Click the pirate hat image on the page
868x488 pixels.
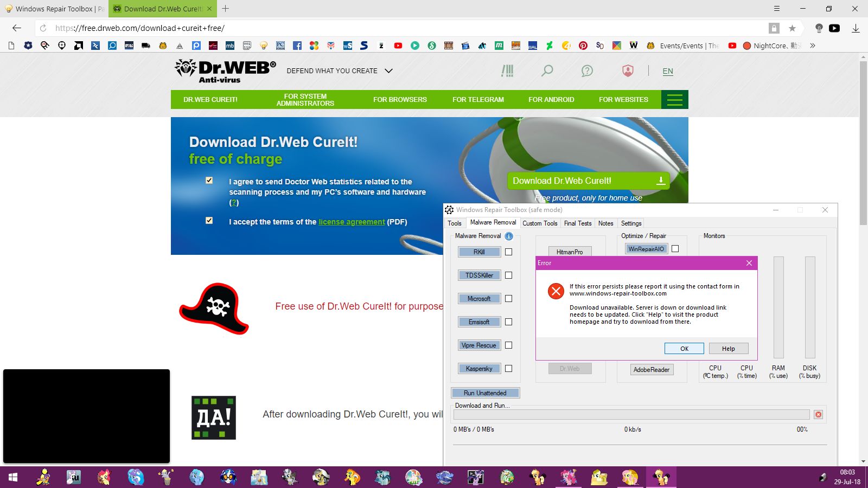[214, 308]
